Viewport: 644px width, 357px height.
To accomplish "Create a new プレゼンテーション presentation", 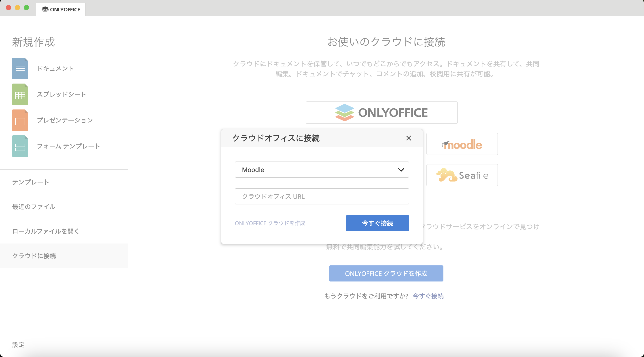I will point(64,120).
